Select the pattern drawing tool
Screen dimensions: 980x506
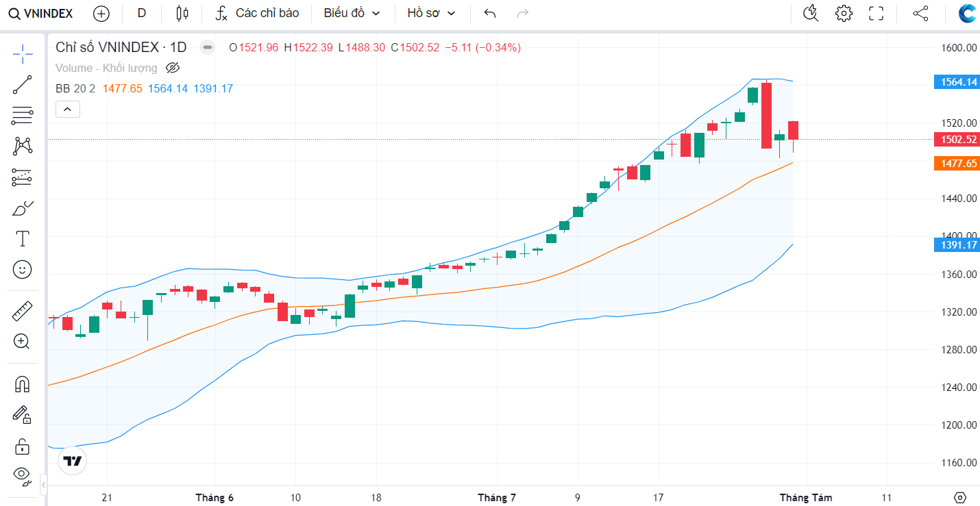[23, 146]
